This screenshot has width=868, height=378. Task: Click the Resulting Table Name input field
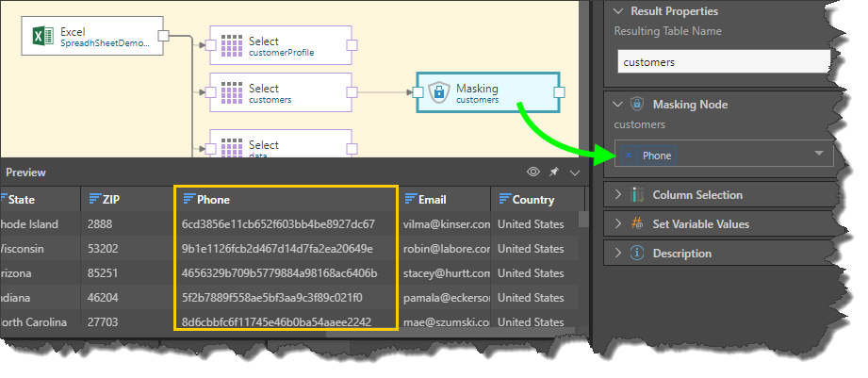click(723, 62)
